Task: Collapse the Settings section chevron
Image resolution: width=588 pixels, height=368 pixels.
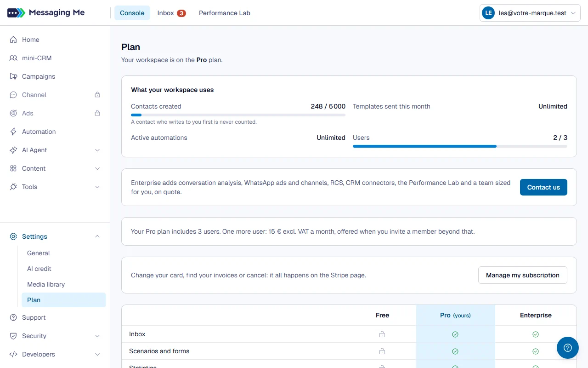Action: tap(97, 236)
